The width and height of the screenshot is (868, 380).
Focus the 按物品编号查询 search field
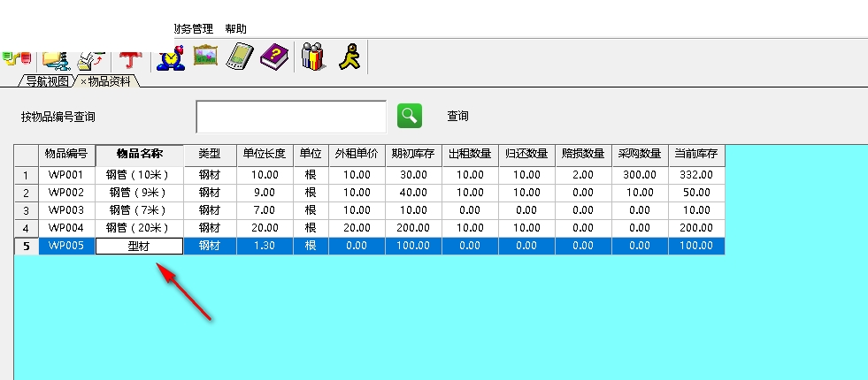[x=291, y=117]
